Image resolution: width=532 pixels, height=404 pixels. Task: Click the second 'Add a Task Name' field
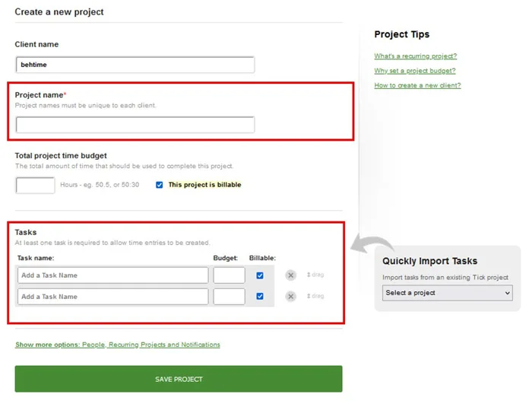(x=112, y=297)
